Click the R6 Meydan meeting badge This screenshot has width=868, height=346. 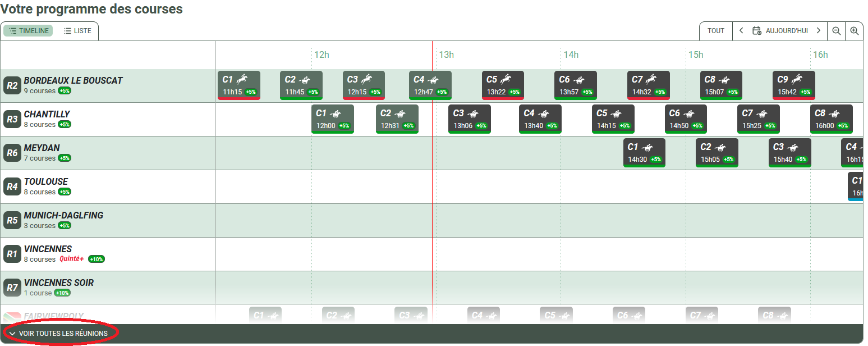(x=12, y=153)
